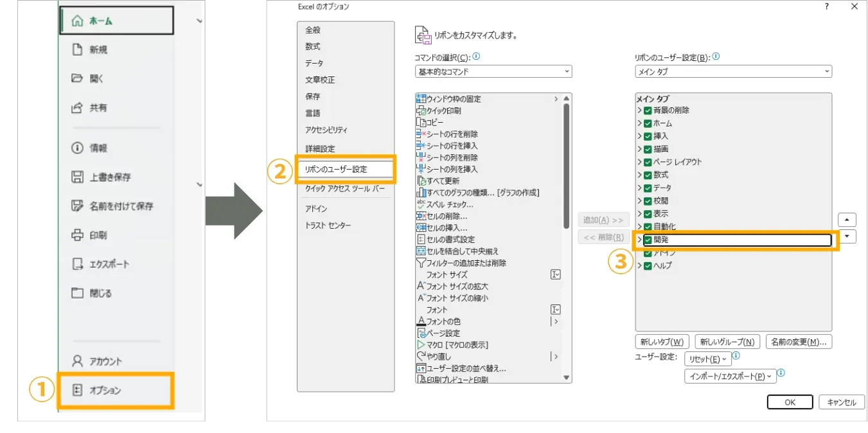Click the エクスポート icon
Viewport: 868px width, 433px height.
tap(77, 264)
